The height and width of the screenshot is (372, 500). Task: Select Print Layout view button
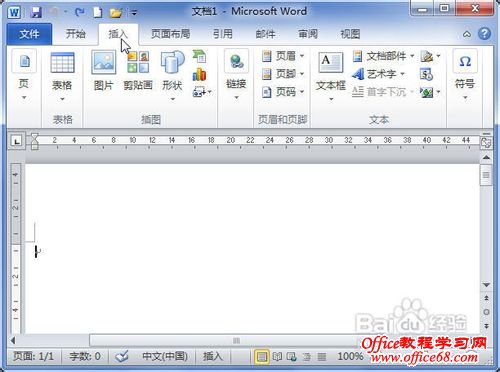tap(262, 357)
